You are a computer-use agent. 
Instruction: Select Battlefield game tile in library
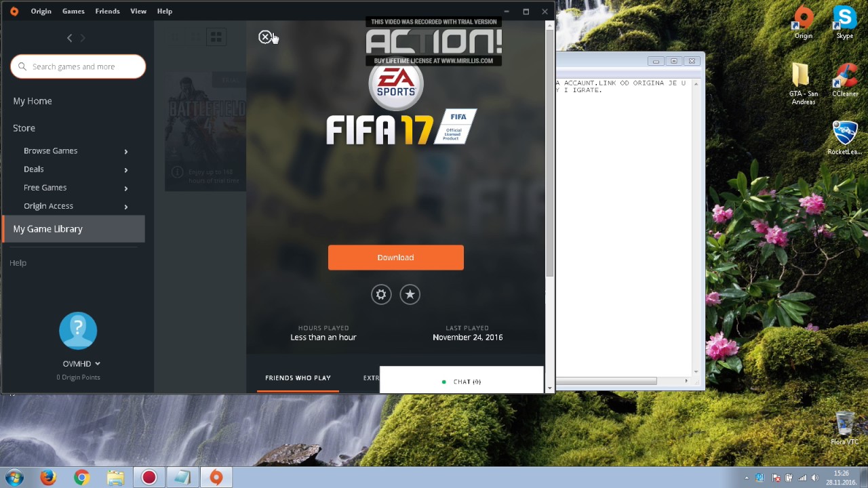click(205, 132)
